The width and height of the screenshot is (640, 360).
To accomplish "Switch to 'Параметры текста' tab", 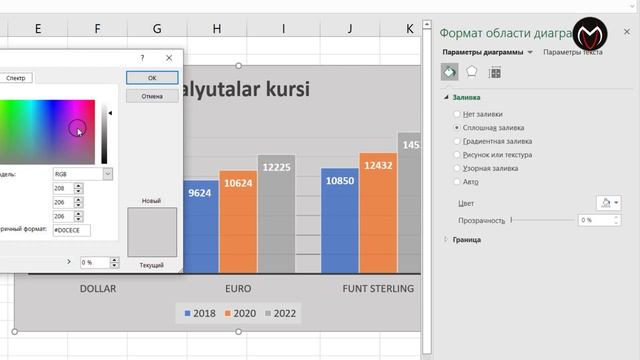I will 573,52.
